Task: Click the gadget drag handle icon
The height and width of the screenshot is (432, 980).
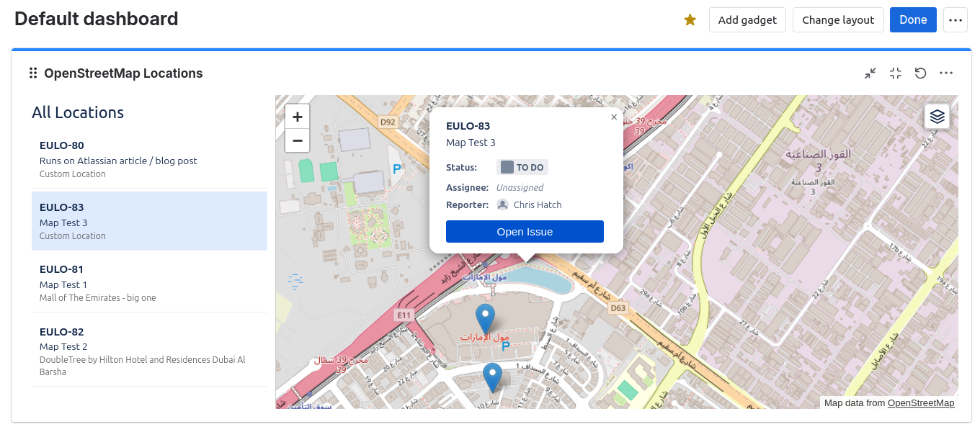Action: tap(32, 73)
